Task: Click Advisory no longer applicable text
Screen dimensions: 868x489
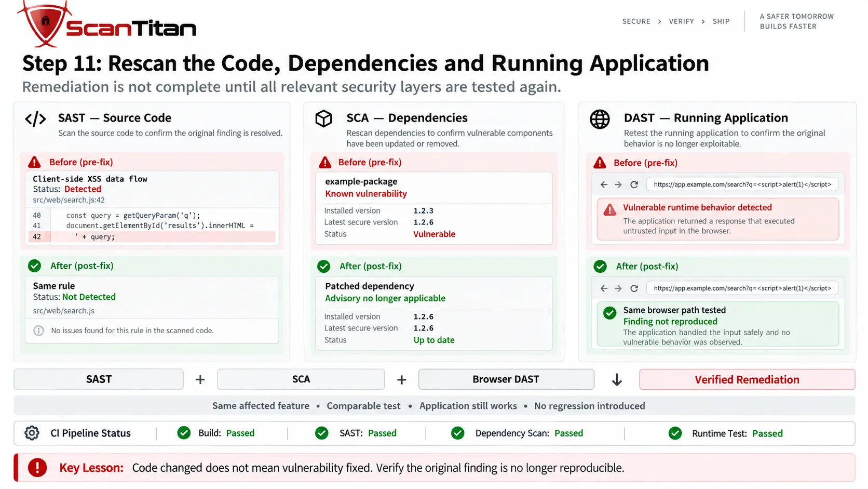Action: (385, 298)
